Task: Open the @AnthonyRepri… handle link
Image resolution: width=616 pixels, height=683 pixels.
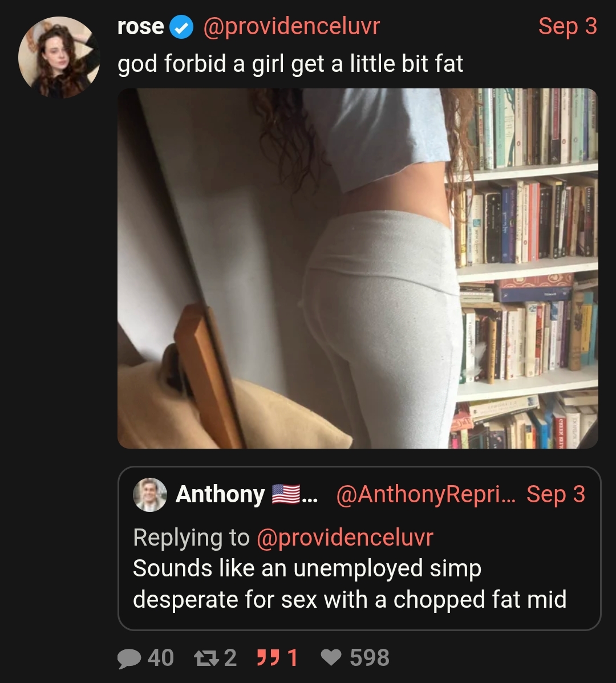Action: coord(425,494)
